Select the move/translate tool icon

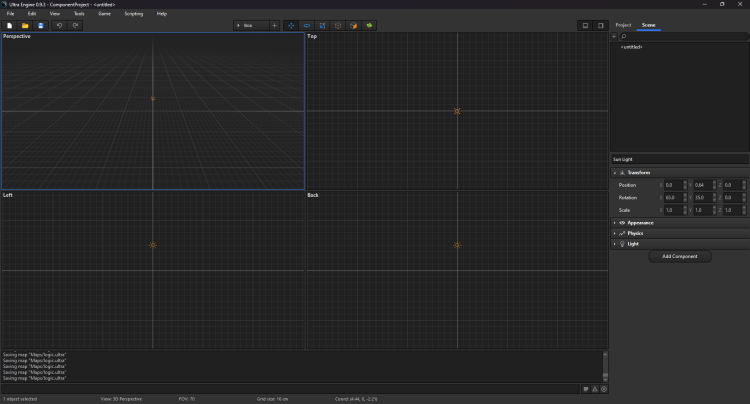pyautogui.click(x=291, y=25)
